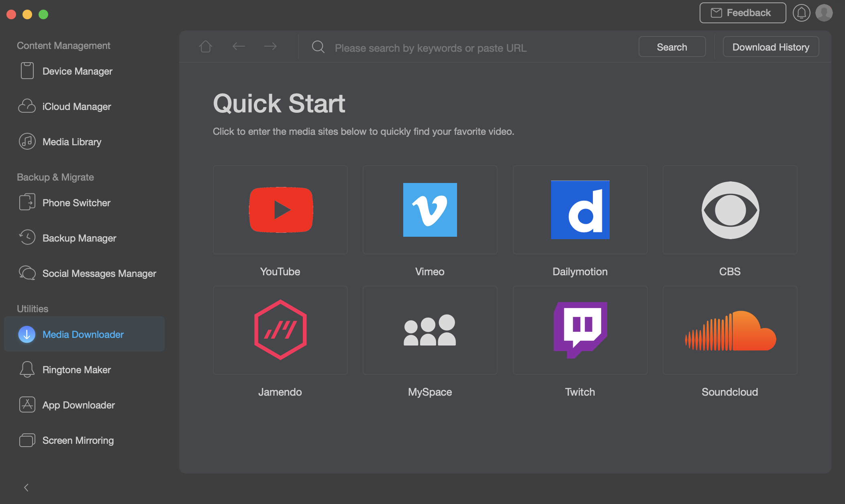845x504 pixels.
Task: Zoom the window with green button
Action: point(43,14)
